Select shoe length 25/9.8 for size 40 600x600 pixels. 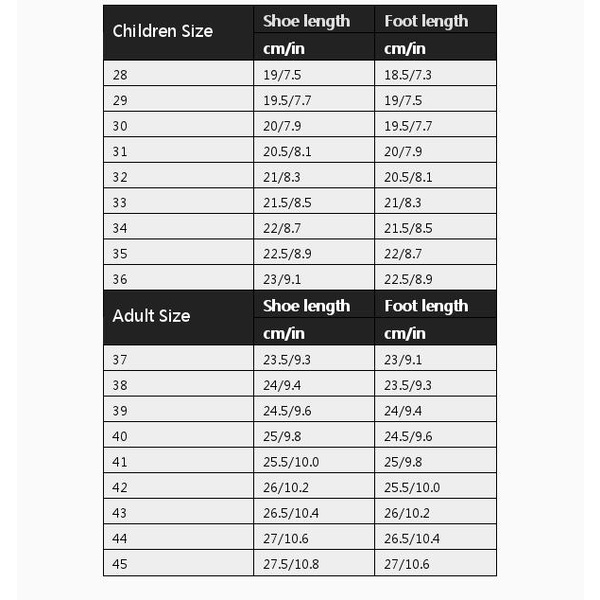314,435
